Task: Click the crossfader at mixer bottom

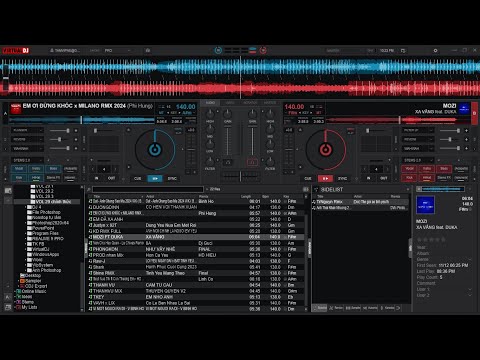Action: (x=240, y=176)
